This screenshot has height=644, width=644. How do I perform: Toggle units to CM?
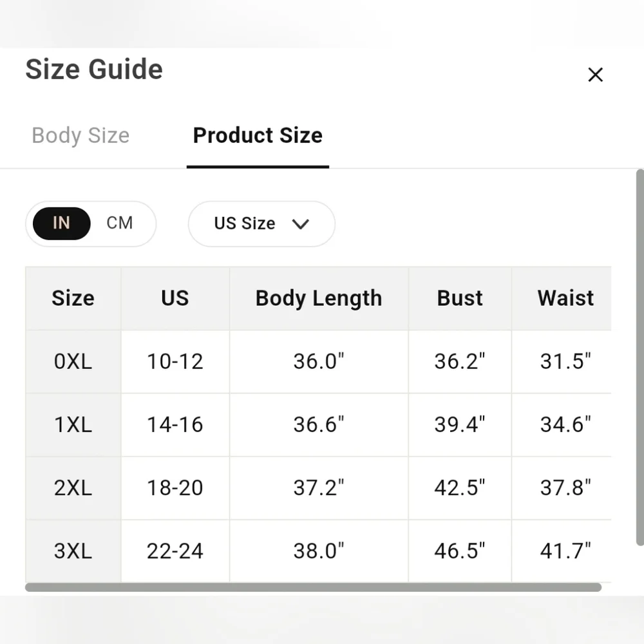point(120,223)
